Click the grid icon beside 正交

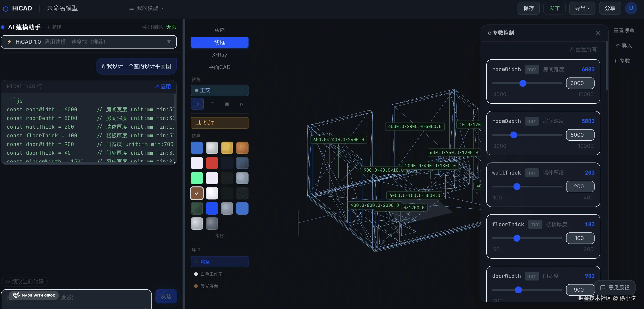click(x=196, y=90)
